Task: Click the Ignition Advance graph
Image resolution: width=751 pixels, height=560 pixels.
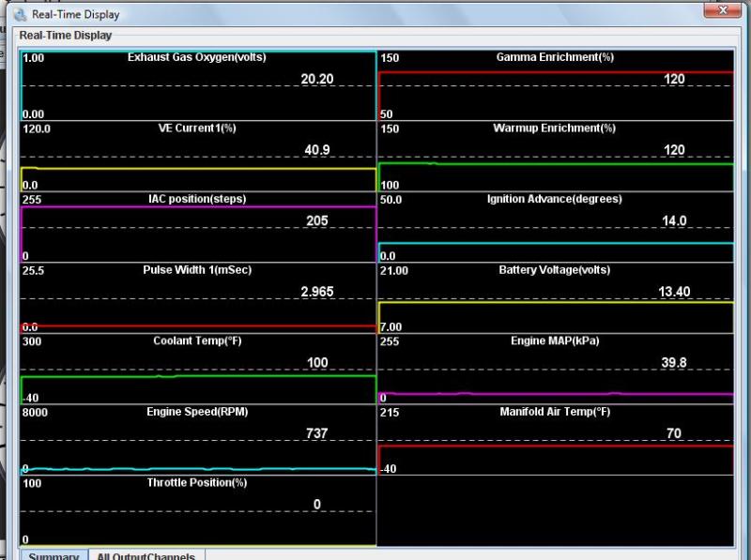Action: pos(555,227)
